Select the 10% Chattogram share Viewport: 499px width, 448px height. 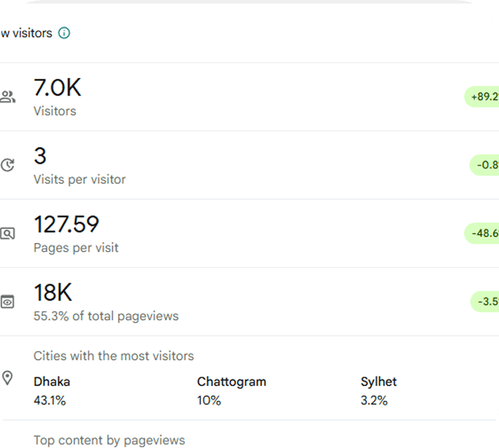tap(209, 401)
